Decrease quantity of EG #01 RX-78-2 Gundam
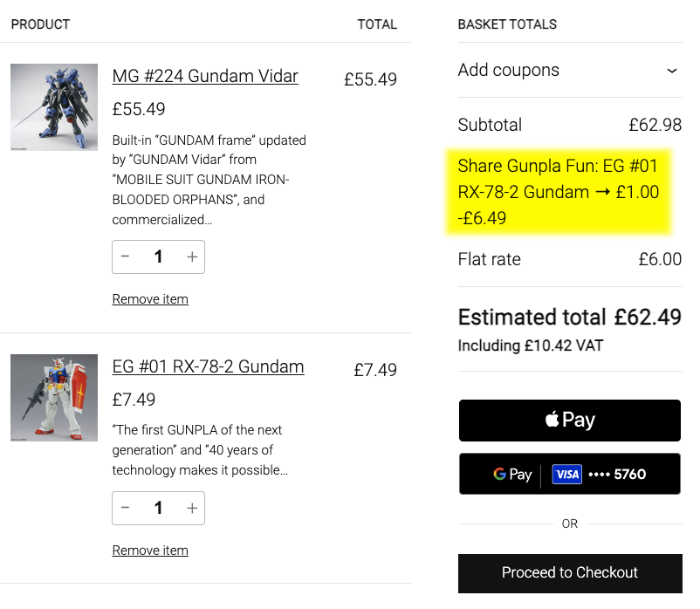The image size is (700, 609). coord(126,508)
